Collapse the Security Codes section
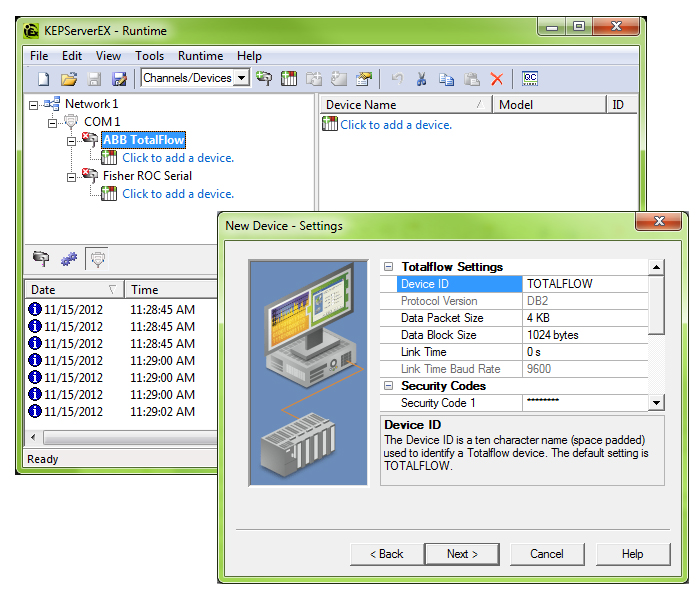The width and height of the screenshot is (700, 600). click(x=388, y=386)
